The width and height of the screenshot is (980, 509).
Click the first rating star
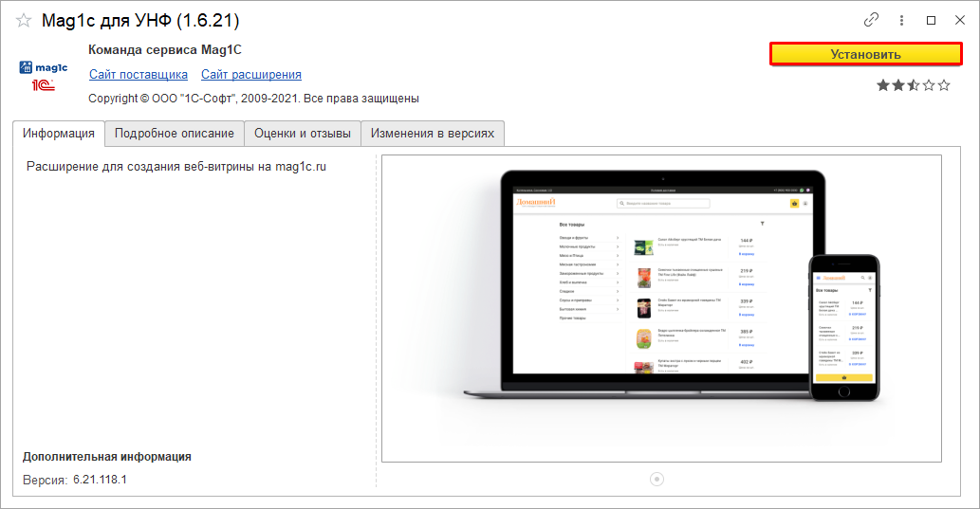[x=883, y=85]
